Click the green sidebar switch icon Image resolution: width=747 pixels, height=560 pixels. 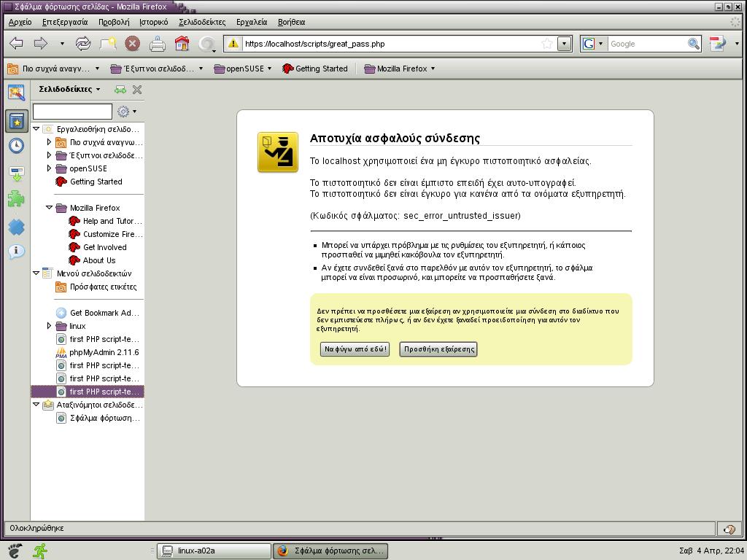pyautogui.click(x=120, y=90)
